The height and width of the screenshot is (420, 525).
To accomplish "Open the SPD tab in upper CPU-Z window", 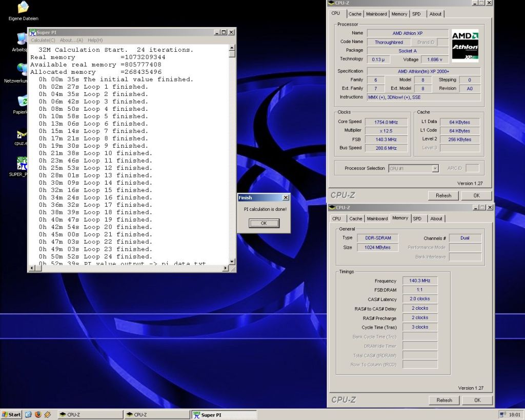I will click(416, 14).
